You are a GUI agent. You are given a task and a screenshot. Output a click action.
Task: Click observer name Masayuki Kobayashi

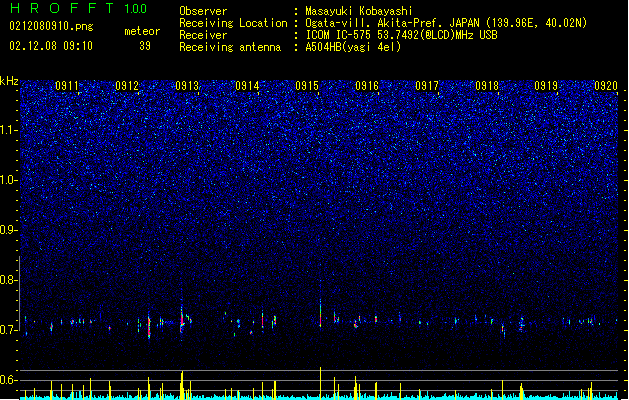(x=358, y=11)
